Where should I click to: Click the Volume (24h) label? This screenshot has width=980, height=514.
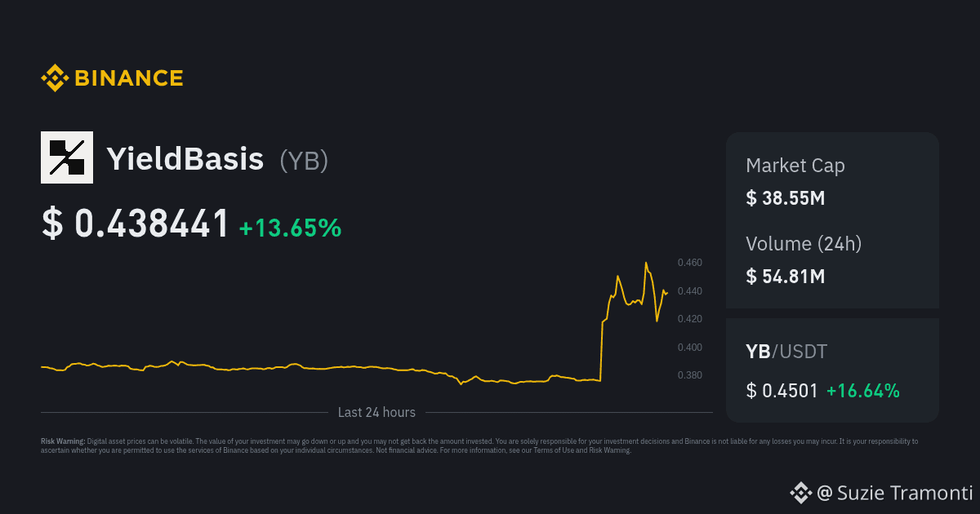click(804, 244)
